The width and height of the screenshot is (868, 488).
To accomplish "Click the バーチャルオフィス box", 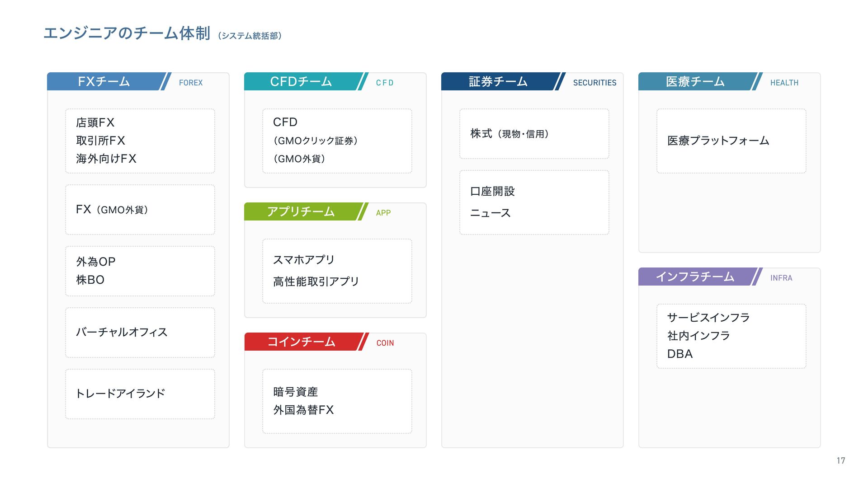I will 140,333.
